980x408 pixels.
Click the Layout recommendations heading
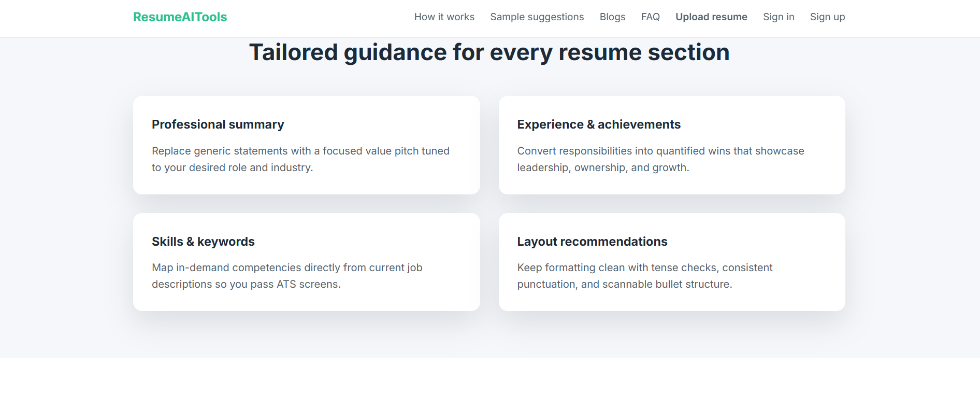592,242
